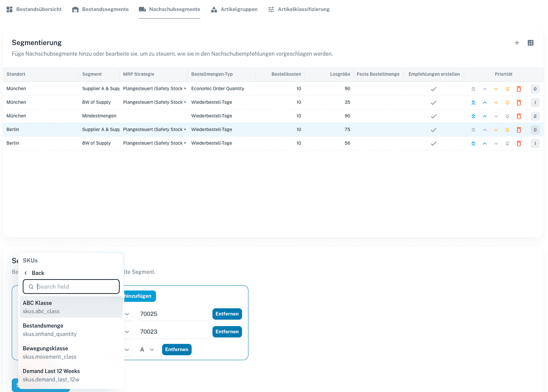
Task: Switch to Bestandsübersicht tab
Action: 34,9
